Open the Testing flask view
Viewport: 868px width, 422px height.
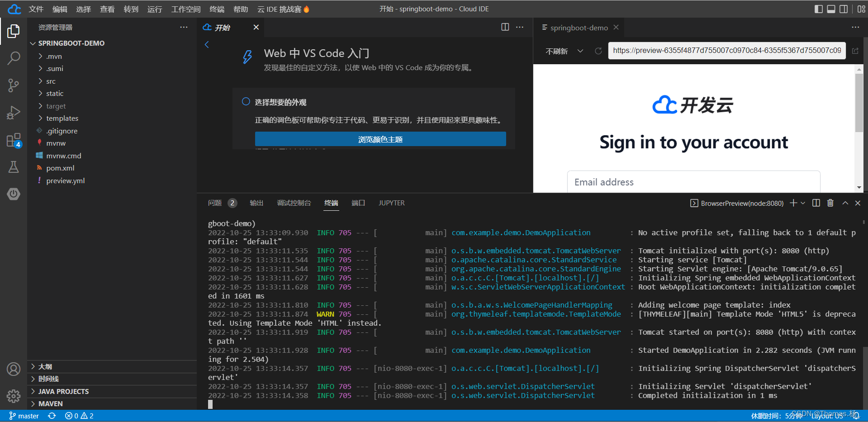(14, 167)
